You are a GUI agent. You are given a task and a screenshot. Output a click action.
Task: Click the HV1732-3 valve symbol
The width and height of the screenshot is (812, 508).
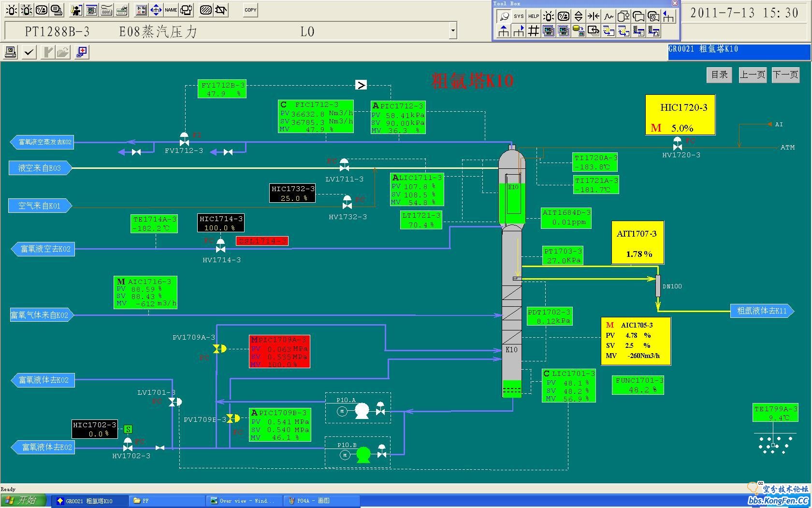(x=347, y=202)
